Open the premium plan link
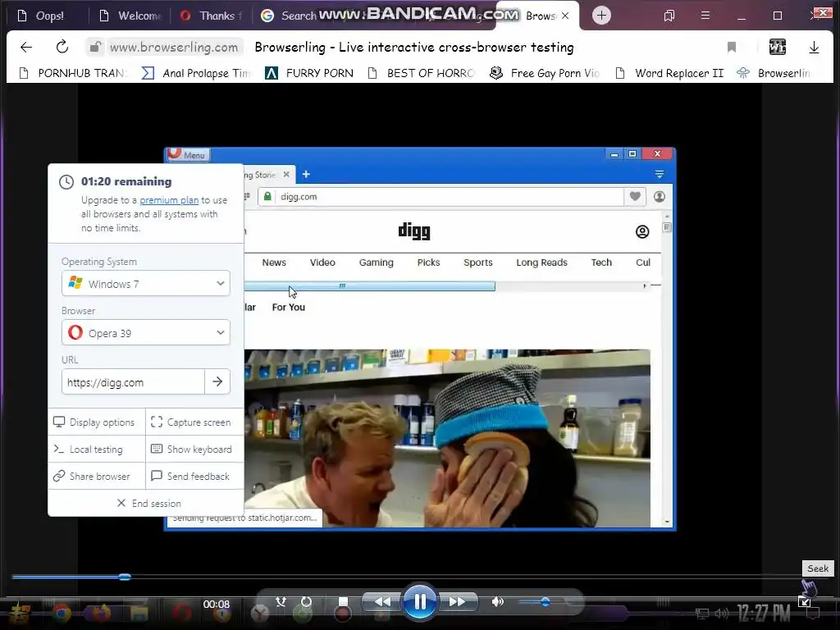The image size is (840, 630). click(169, 200)
